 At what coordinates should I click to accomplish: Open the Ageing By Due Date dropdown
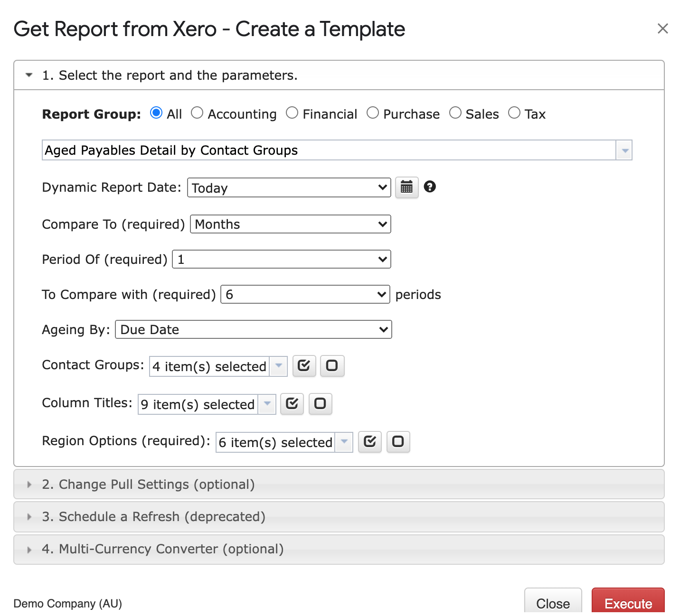click(254, 329)
